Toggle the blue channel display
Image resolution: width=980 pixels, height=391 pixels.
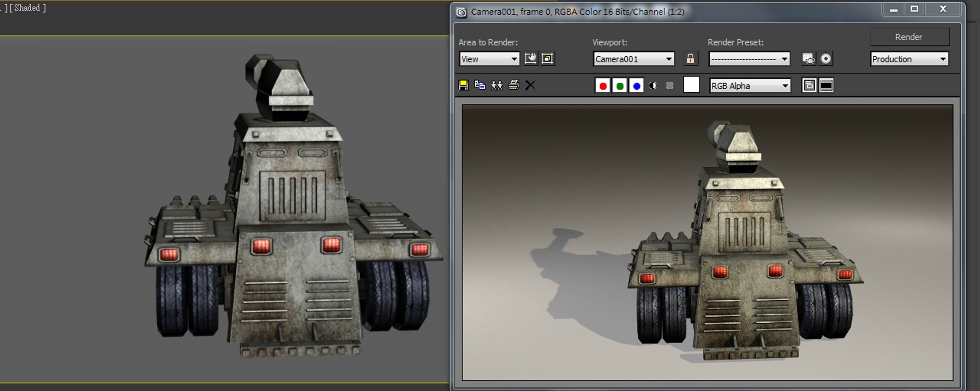(x=636, y=86)
